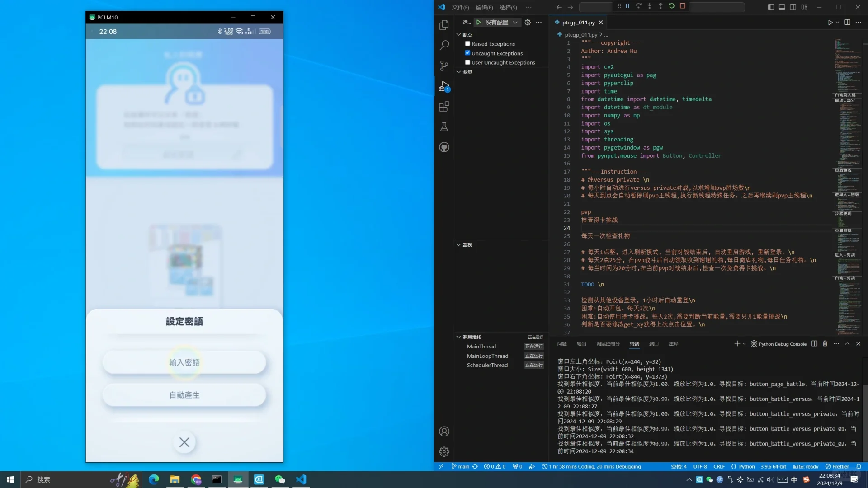This screenshot has width=868, height=488.
Task: Restart the debug session
Action: [671, 6]
